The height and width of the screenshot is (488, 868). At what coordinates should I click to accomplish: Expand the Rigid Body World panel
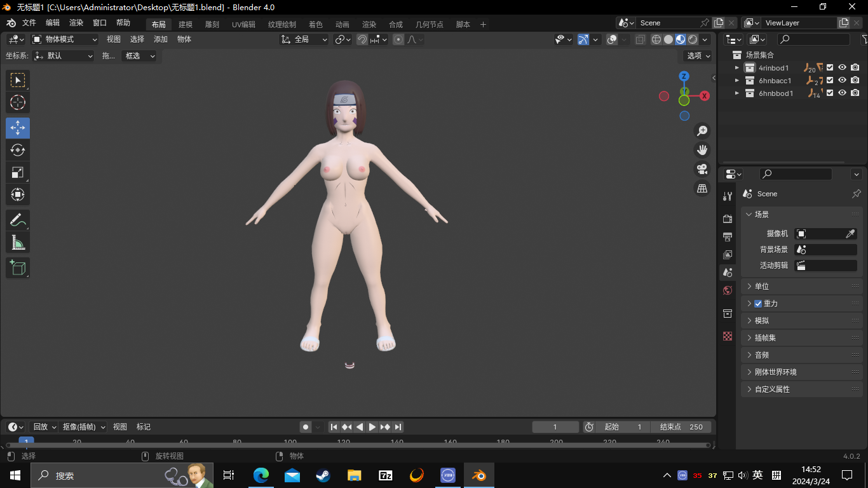coord(801,372)
